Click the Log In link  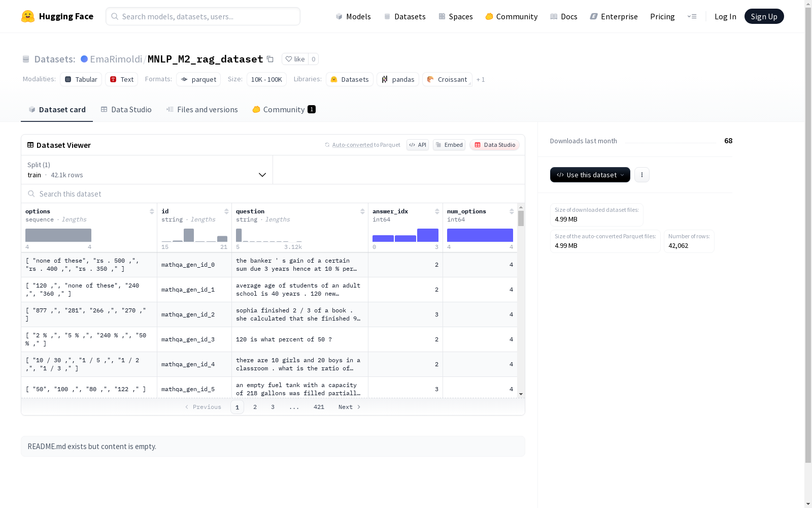coord(725,16)
